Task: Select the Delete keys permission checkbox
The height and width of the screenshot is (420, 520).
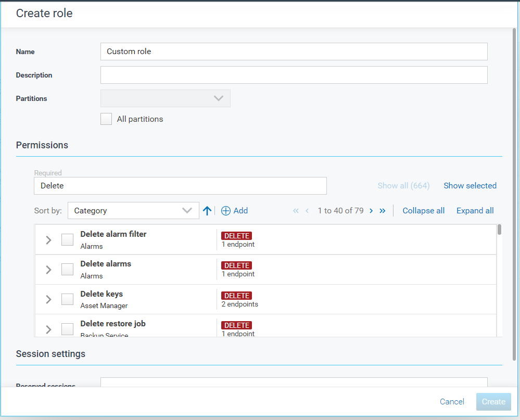Action: click(x=67, y=299)
